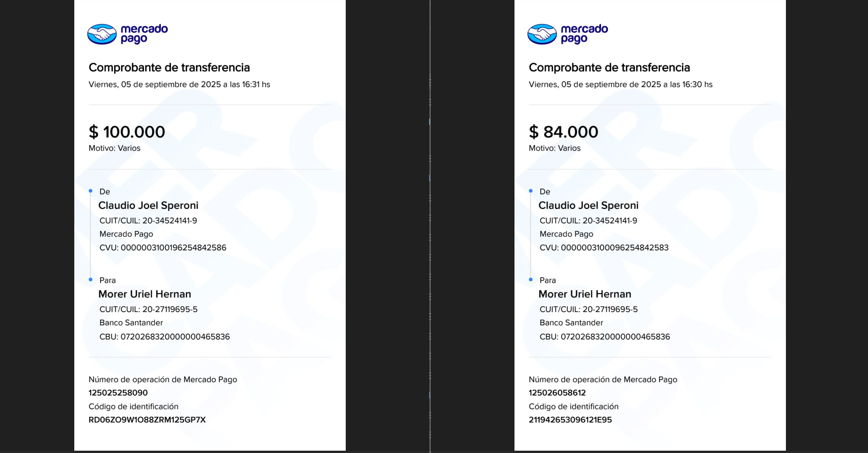Viewport: 868px width, 453px height.
Task: Click the operation number 125025258090
Action: pyautogui.click(x=118, y=393)
